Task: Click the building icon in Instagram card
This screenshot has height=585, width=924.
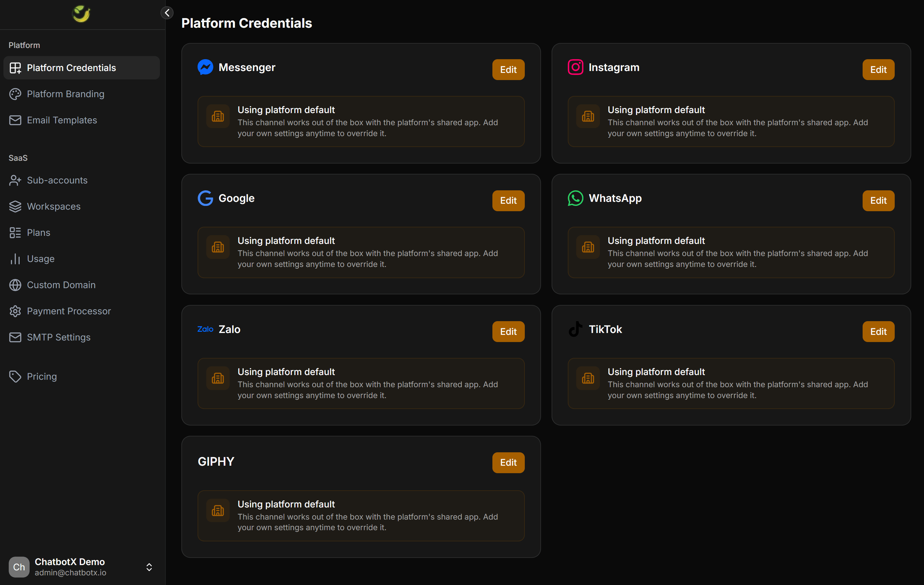Action: tap(588, 116)
